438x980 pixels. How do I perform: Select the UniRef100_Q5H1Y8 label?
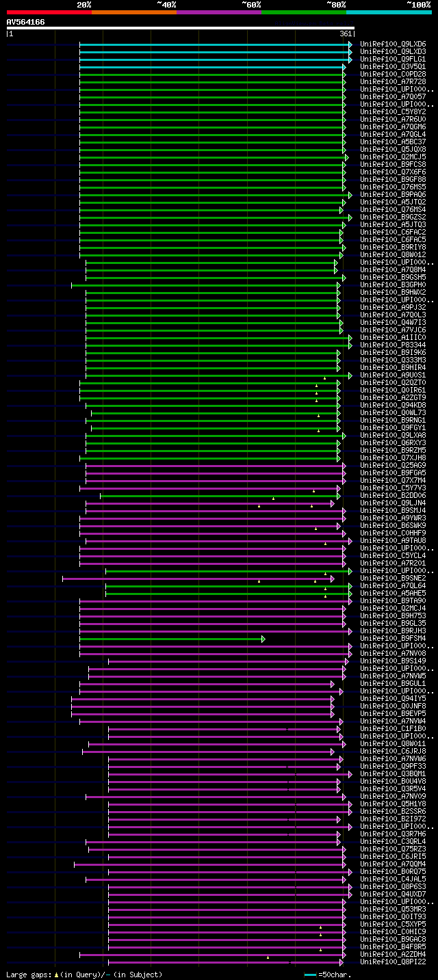coord(393,804)
